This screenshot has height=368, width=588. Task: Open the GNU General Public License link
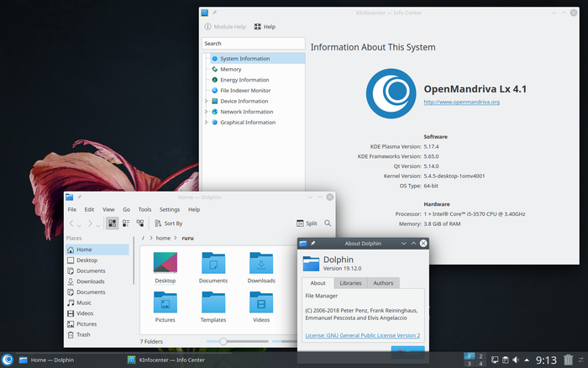coord(362,335)
